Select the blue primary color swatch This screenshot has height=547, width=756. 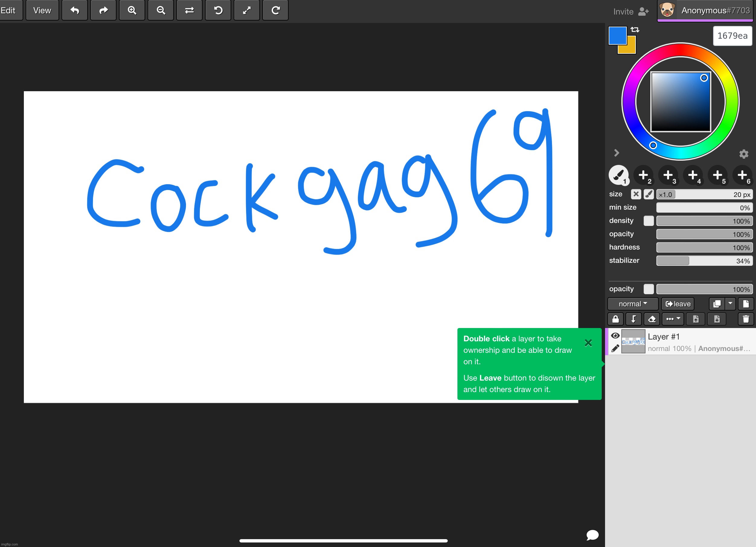pos(617,35)
